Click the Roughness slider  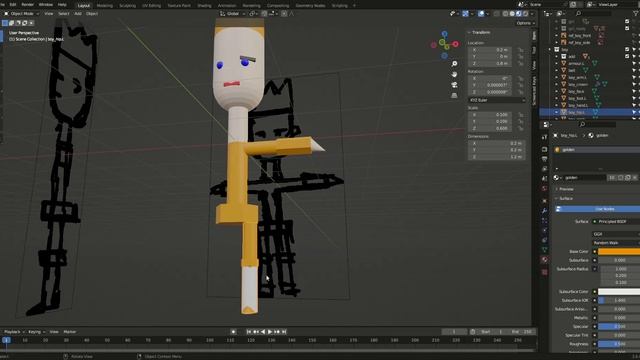pos(619,344)
